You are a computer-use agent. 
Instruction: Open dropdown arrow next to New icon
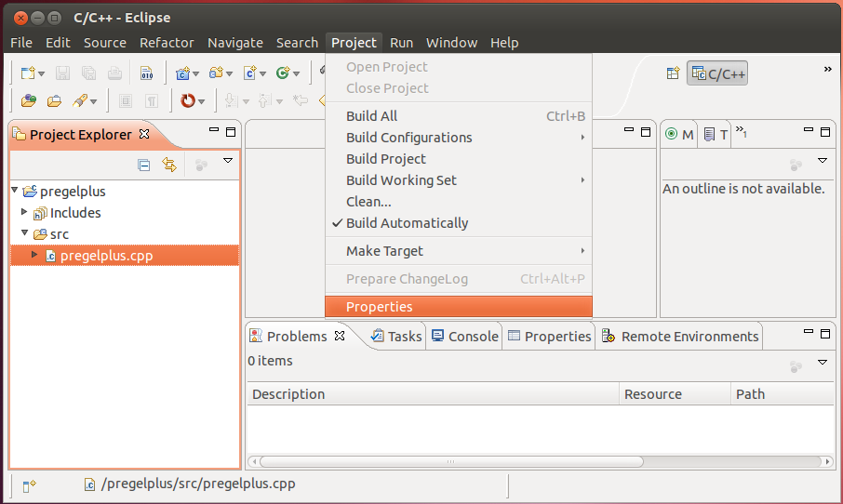click(41, 73)
